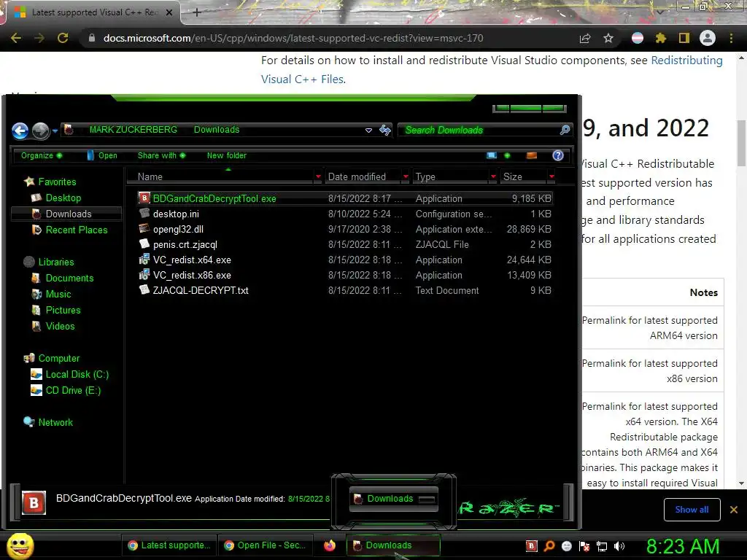The height and width of the screenshot is (560, 747).
Task: Open the Chrome extensions puzzle icon
Action: (661, 38)
